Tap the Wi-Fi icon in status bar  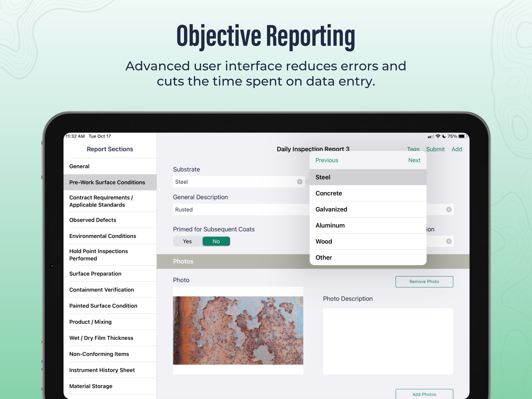click(438, 136)
